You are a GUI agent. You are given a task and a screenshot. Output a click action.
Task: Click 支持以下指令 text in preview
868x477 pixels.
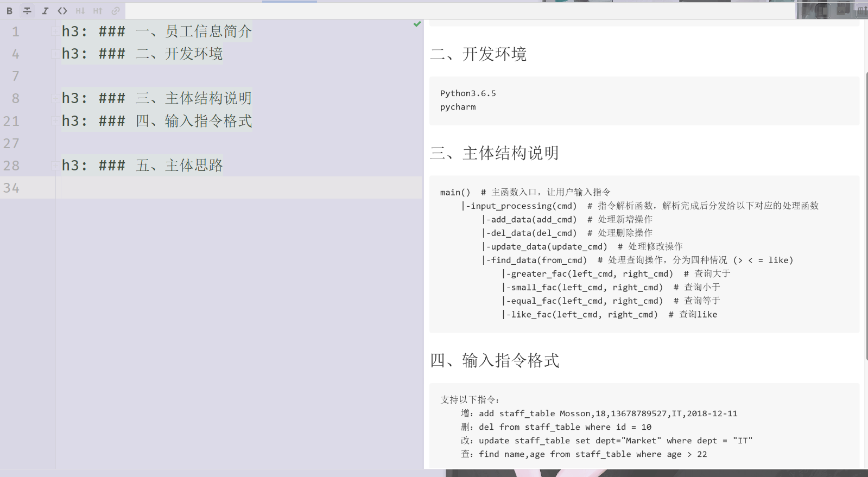(470, 400)
